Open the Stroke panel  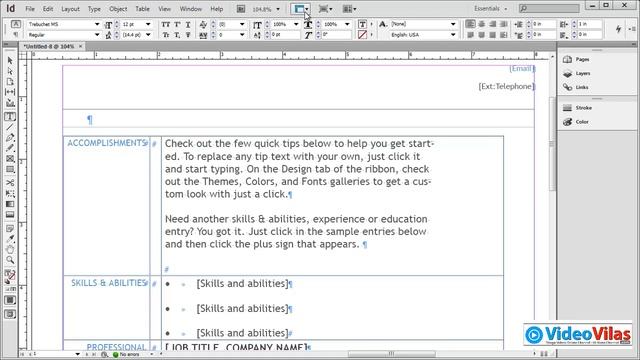click(x=578, y=108)
